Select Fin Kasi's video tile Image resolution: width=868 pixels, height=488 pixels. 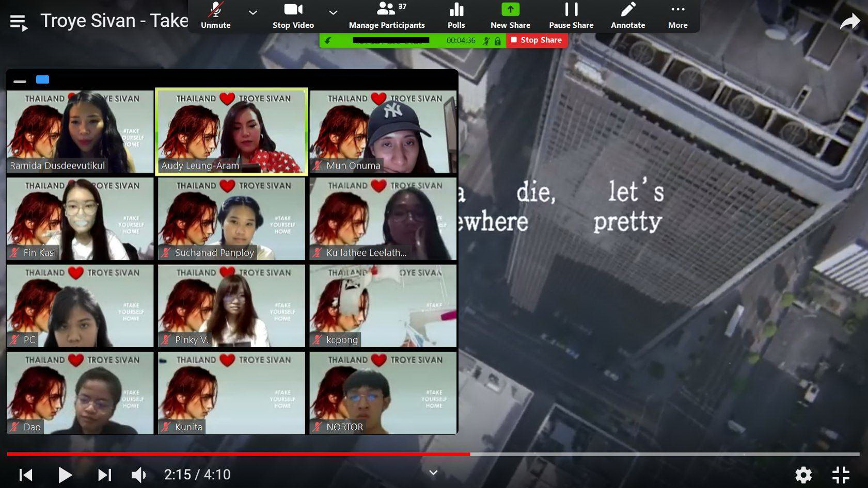(x=80, y=219)
